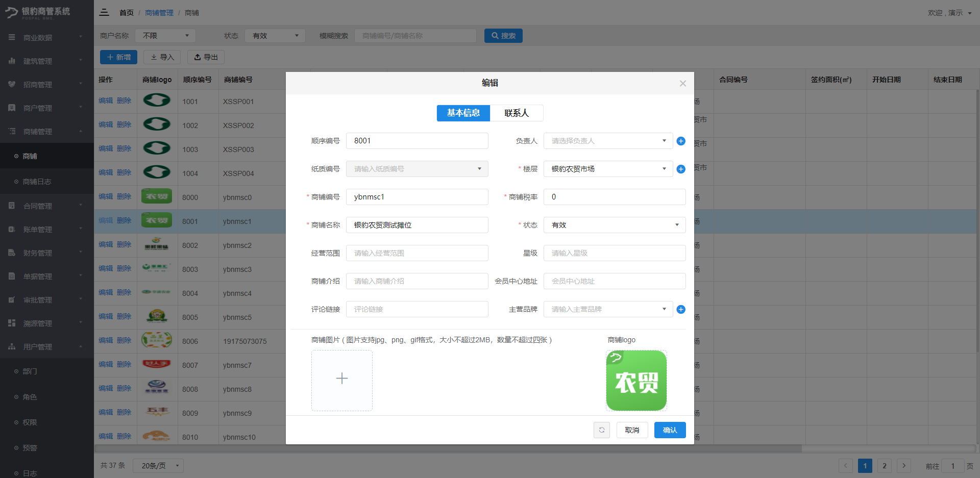Click the refresh icon button in dialog footer
980x478 pixels.
click(602, 430)
